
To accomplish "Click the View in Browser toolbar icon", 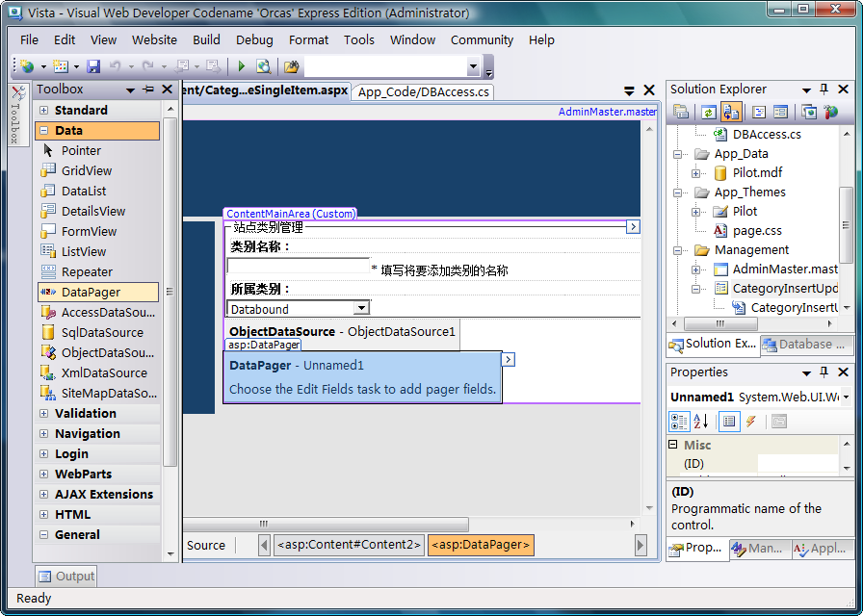I will [264, 67].
